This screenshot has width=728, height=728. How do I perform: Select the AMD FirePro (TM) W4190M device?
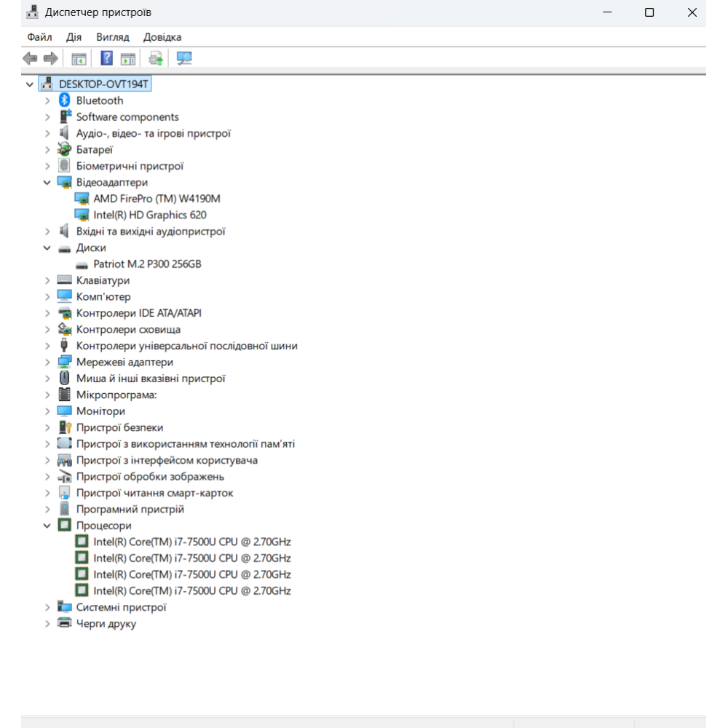click(x=157, y=199)
